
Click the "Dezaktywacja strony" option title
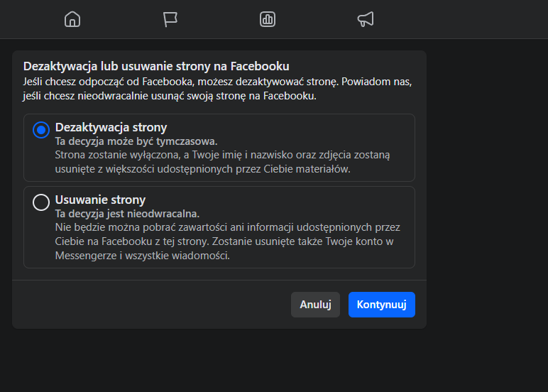pos(111,128)
